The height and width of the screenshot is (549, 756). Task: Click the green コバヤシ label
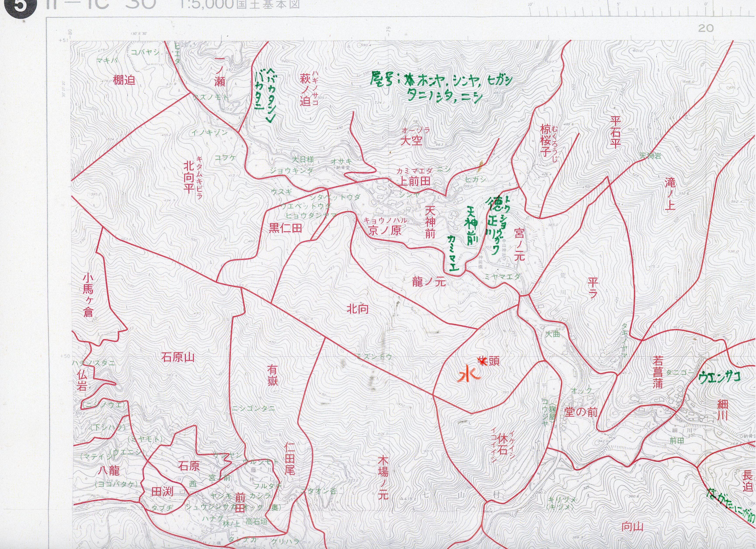point(145,52)
